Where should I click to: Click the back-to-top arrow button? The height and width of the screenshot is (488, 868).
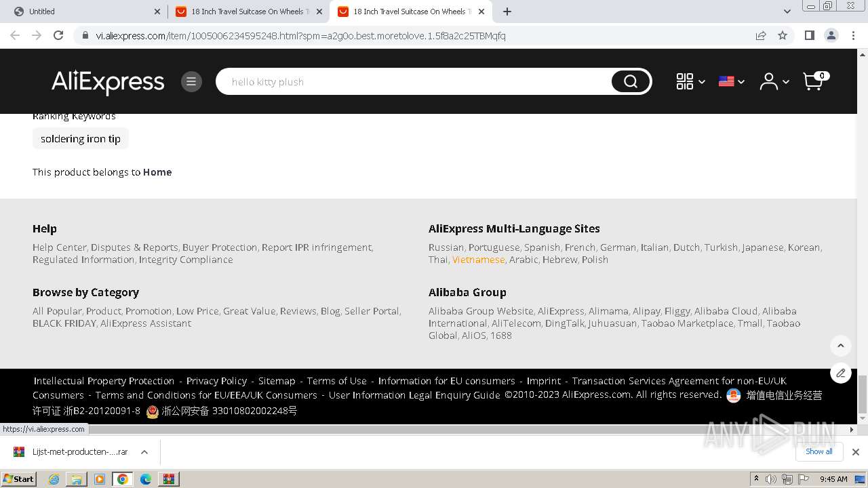point(841,346)
